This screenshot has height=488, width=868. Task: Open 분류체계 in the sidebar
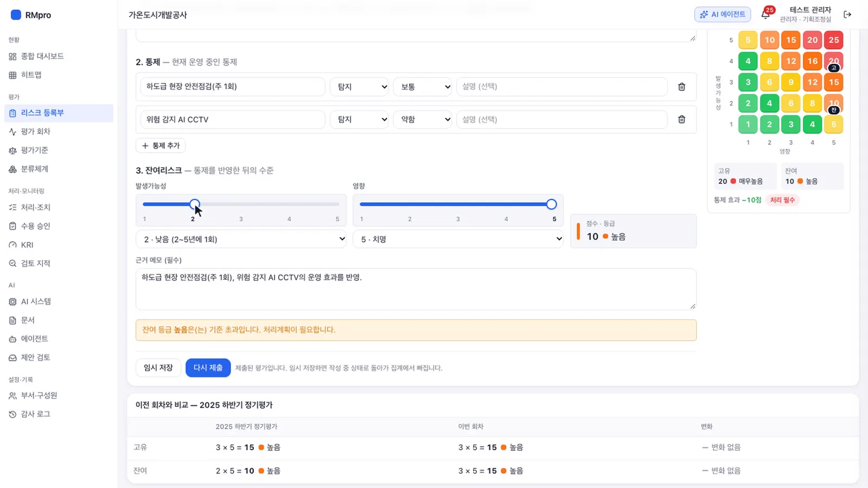(x=59, y=169)
